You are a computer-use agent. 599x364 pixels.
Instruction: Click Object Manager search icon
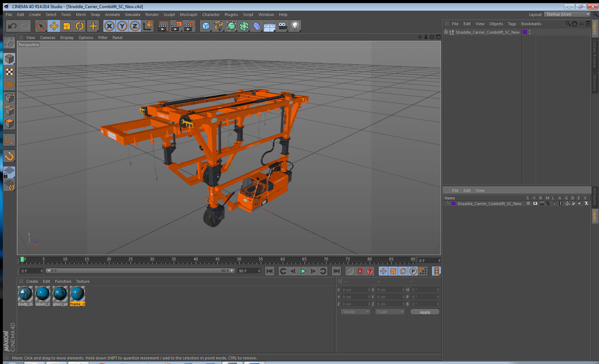568,24
